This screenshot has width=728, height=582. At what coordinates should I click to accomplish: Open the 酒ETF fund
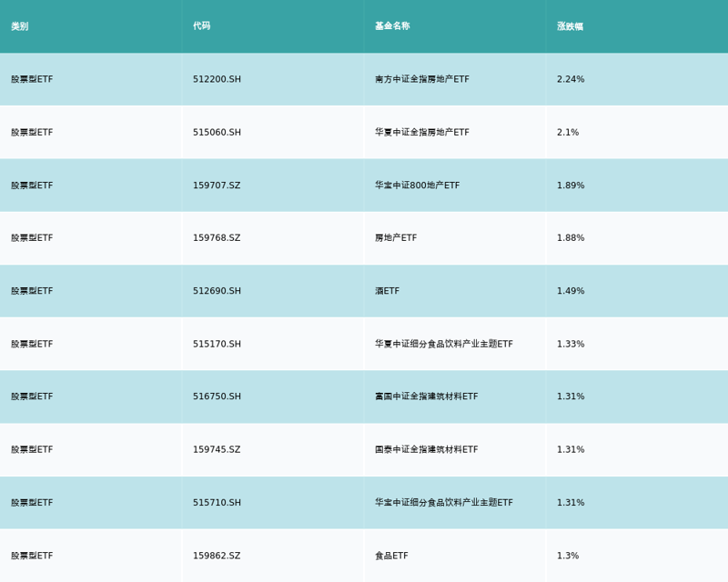[x=387, y=291]
